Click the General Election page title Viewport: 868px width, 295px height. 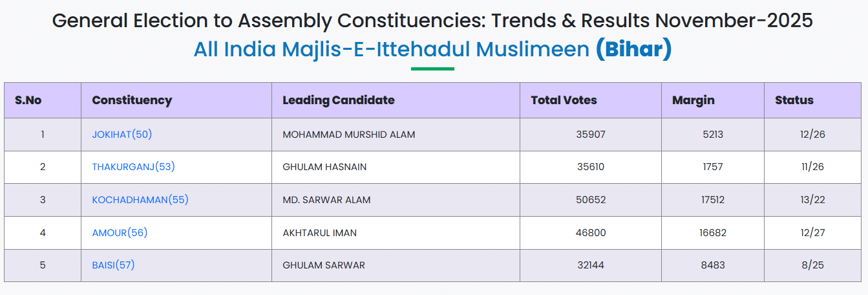pos(432,20)
